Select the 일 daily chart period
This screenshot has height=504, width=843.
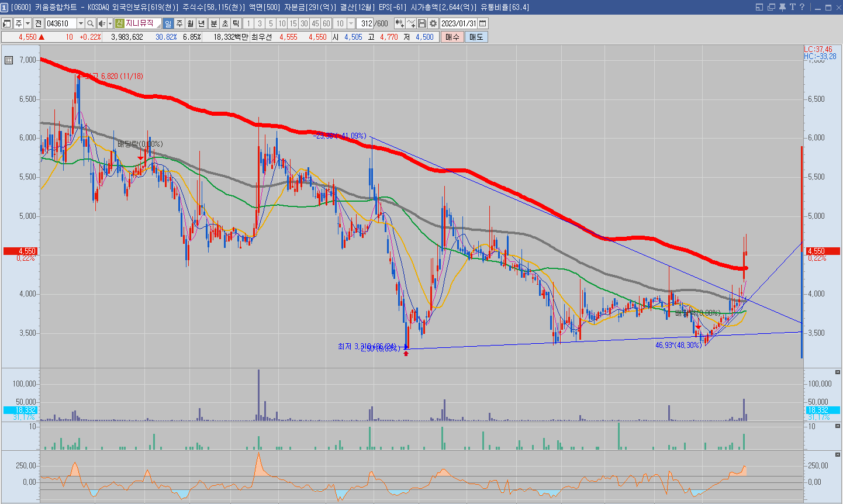pos(168,23)
